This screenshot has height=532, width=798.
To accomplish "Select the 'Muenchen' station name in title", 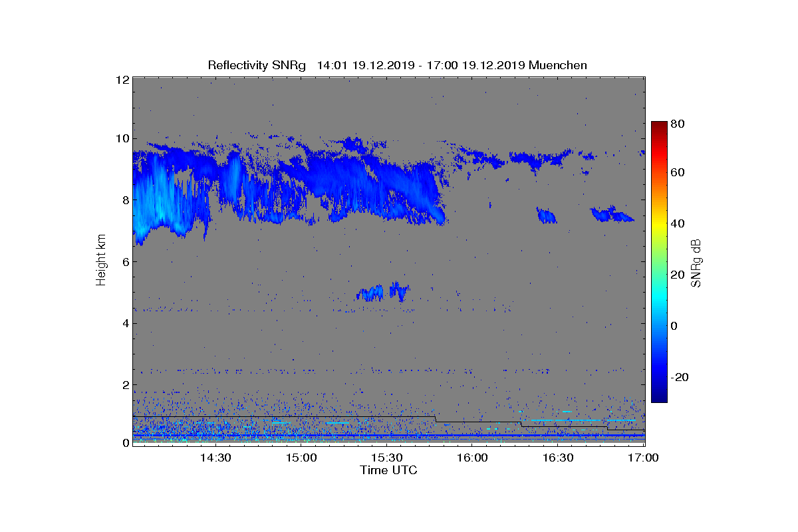I will coord(558,65).
